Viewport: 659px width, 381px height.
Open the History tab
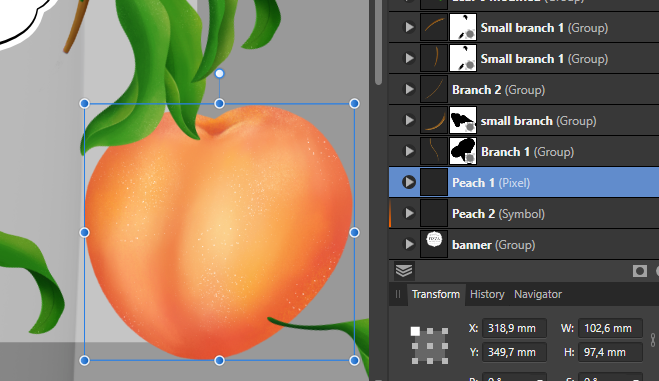[x=487, y=294]
